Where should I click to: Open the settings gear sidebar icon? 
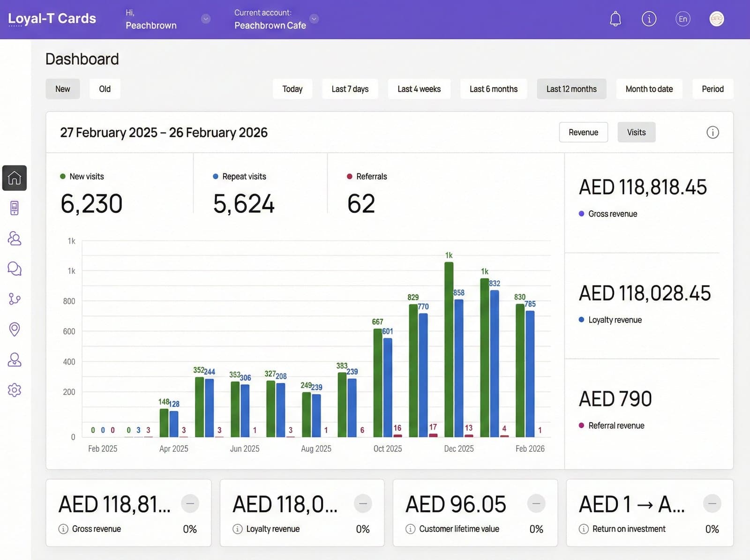(x=15, y=390)
